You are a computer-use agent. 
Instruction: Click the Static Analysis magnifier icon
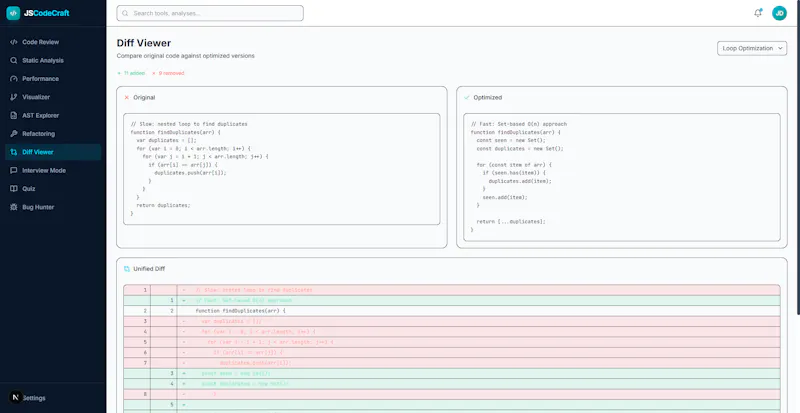[x=14, y=60]
